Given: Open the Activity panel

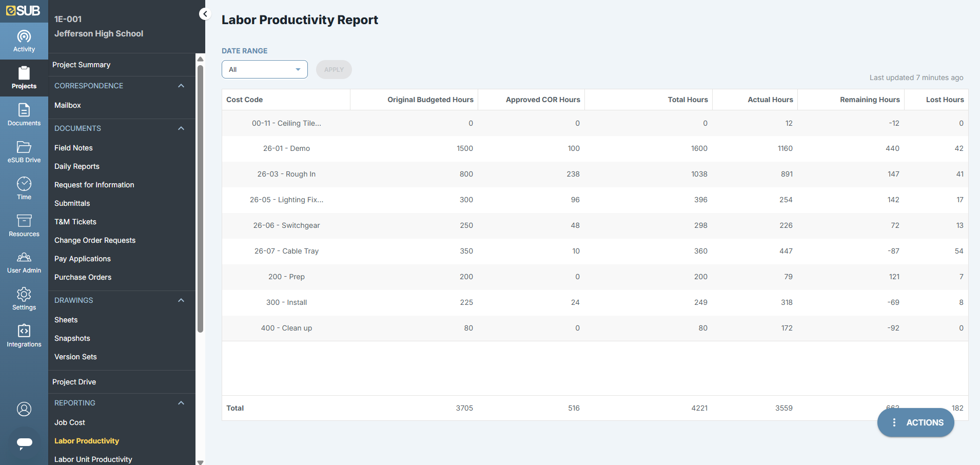Looking at the screenshot, I should pyautogui.click(x=24, y=41).
